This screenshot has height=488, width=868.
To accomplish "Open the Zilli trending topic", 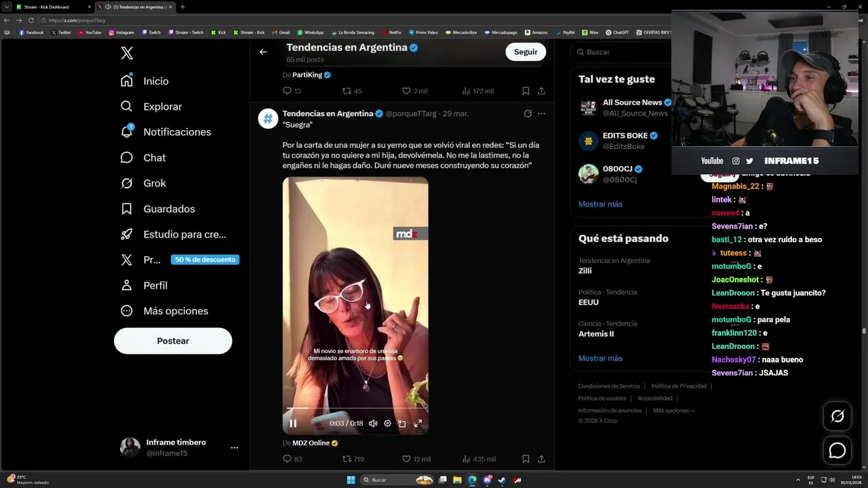I will (x=614, y=266).
